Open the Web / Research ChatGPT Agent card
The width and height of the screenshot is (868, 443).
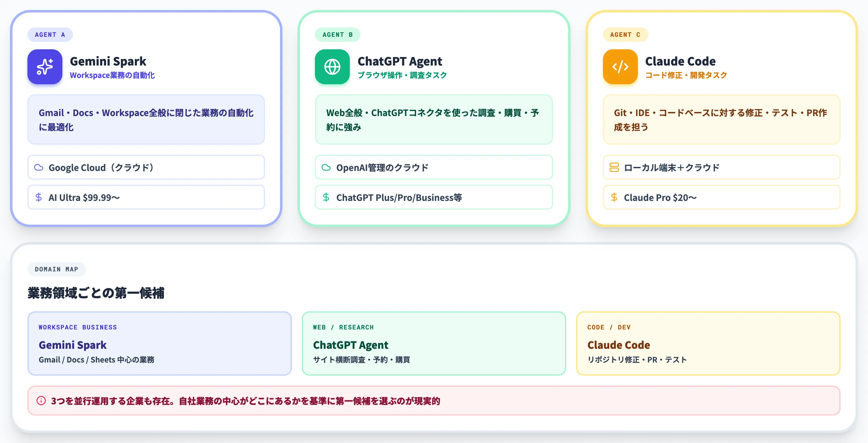[434, 343]
